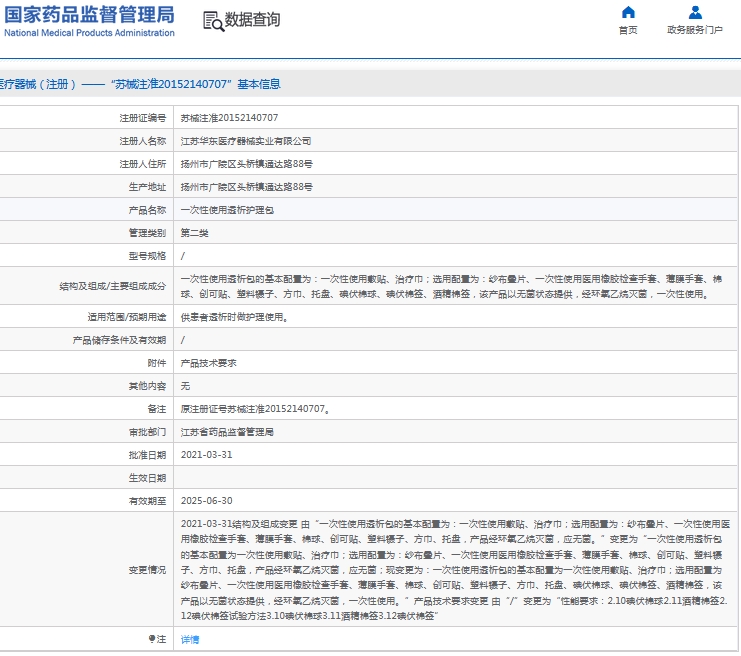Select product name 一次性使用透析护理包
Viewport: 741px width, 656px height.
coord(227,210)
